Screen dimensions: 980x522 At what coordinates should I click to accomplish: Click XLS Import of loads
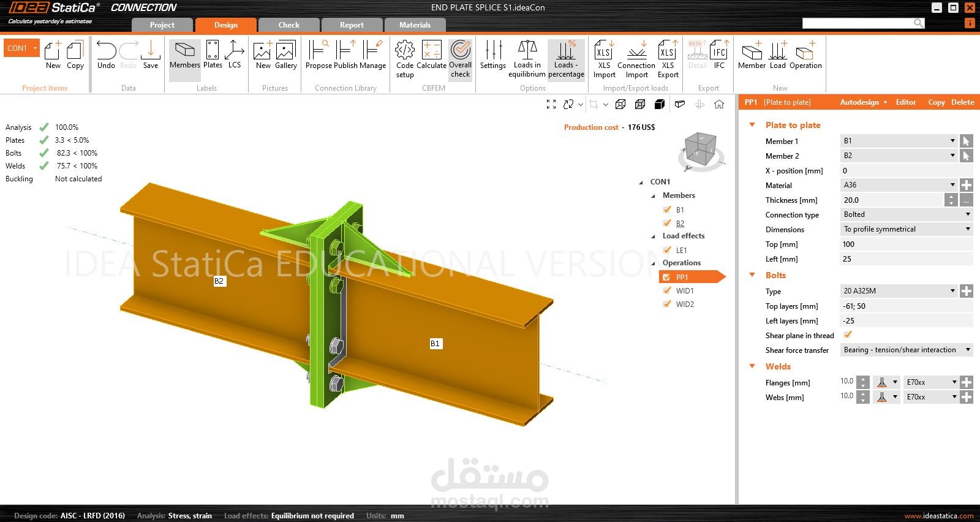click(604, 59)
